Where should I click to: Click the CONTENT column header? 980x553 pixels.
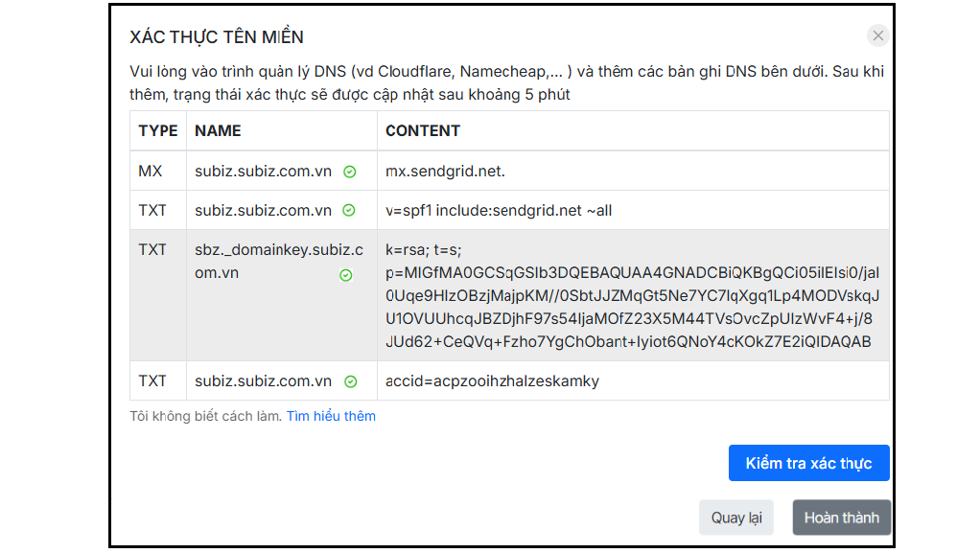click(x=423, y=130)
